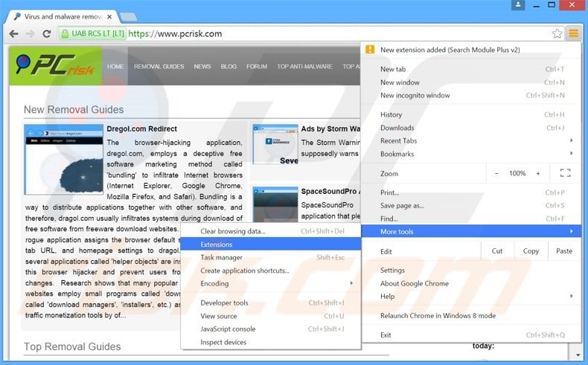Click the Chrome hamburger menu icon
Viewport: 588px width, 365px height.
[x=573, y=33]
